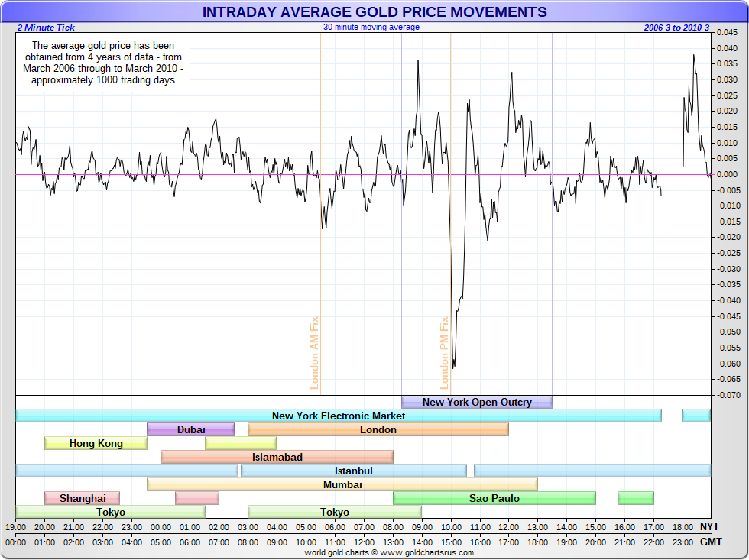Viewport: 749px width, 560px height.
Task: Select the '0.035' y-axis value
Action: 727,64
